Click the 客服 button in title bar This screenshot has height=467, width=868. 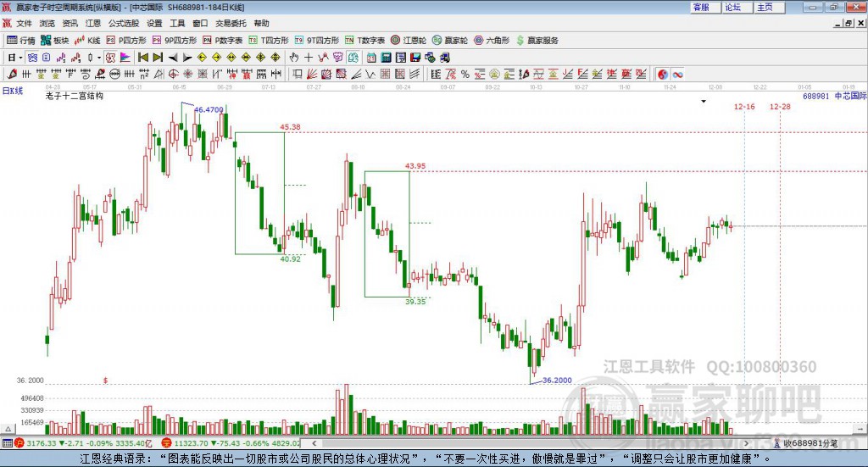point(705,7)
